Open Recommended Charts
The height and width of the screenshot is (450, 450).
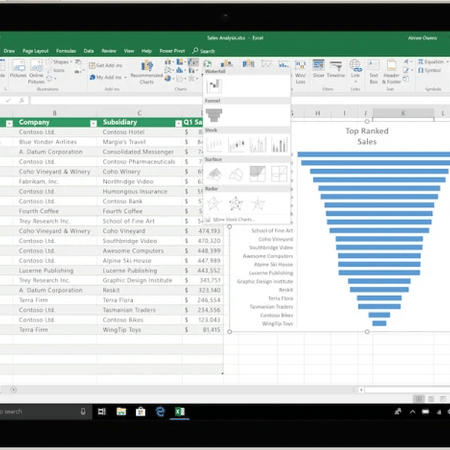pos(147,72)
